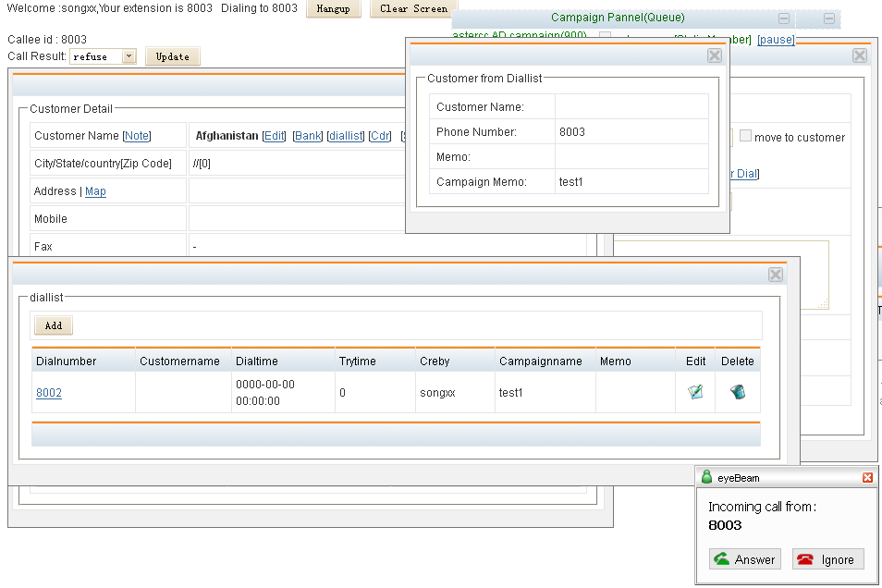This screenshot has width=882, height=588.
Task: Tick the move to customer checkbox
Action: 745,136
